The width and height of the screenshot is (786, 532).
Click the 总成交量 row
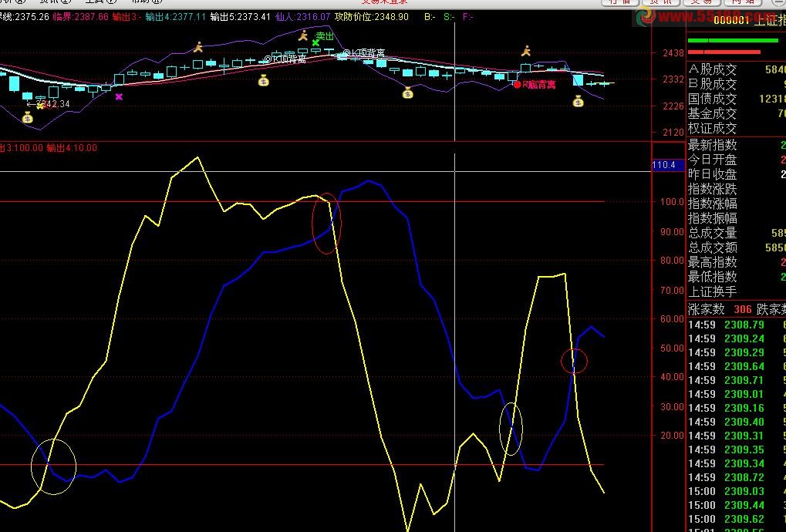pyautogui.click(x=737, y=233)
